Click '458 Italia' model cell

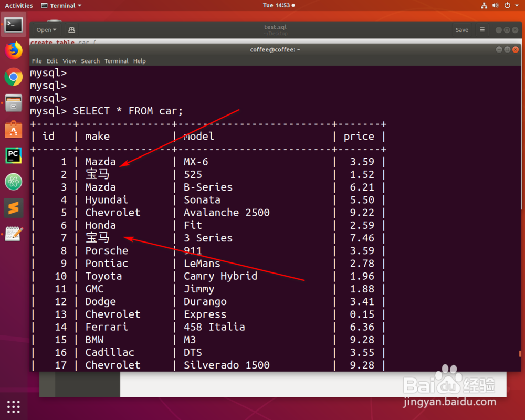click(x=214, y=327)
